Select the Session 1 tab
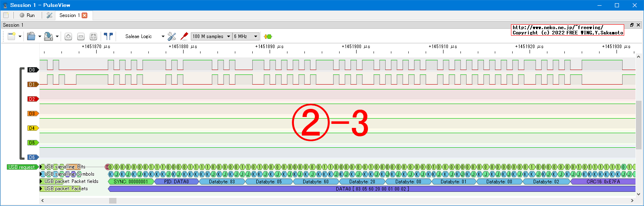 click(69, 15)
